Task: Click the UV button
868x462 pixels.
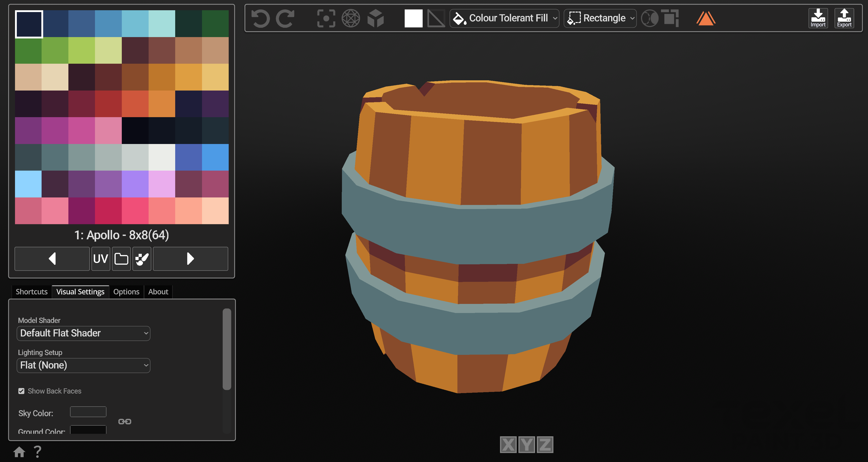Action: 100,259
